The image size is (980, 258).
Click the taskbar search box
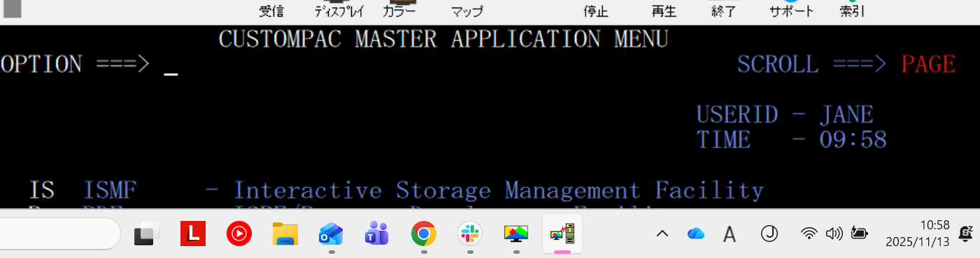coord(60,234)
